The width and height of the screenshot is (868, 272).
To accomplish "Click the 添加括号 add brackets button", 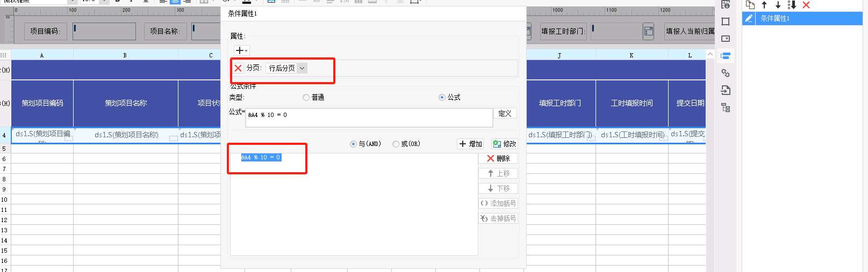I will coord(498,203).
